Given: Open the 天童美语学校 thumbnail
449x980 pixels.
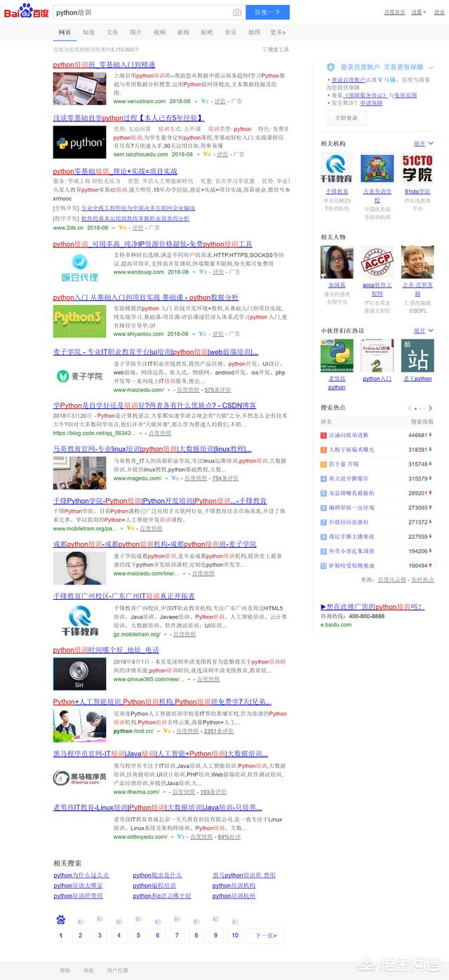Looking at the screenshot, I should (x=377, y=169).
